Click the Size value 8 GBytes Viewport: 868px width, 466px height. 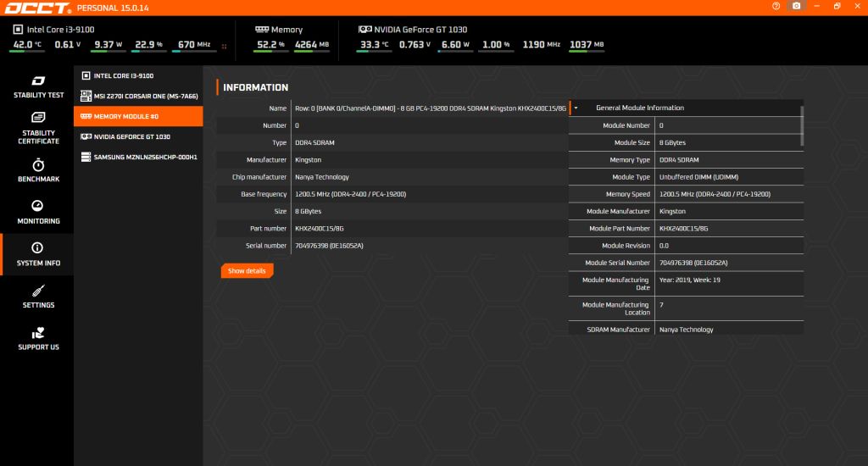pos(308,212)
